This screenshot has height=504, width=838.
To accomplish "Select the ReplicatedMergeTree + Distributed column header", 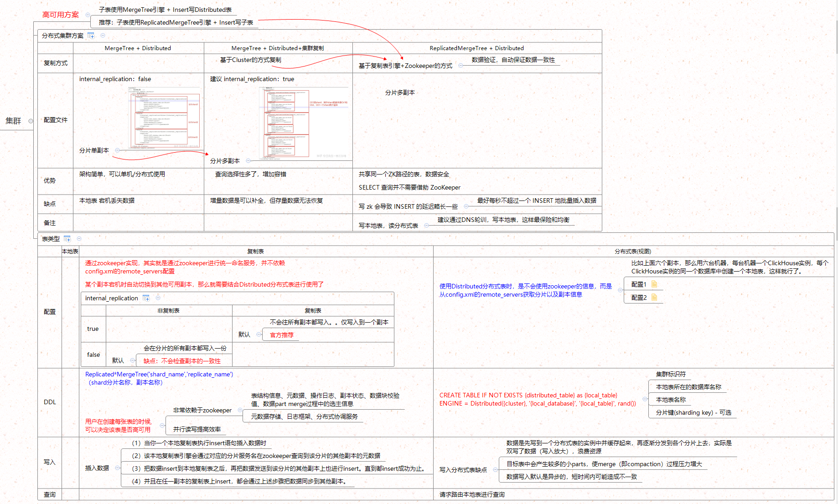I will coord(477,48).
